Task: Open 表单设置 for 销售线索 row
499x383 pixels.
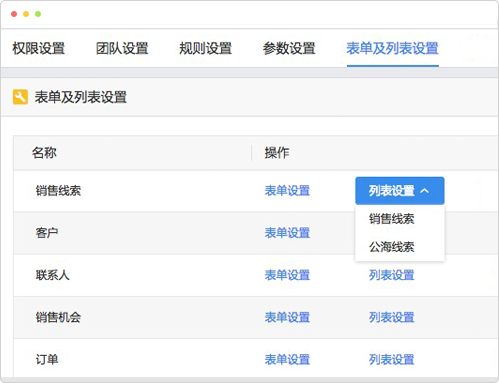Action: pyautogui.click(x=287, y=191)
